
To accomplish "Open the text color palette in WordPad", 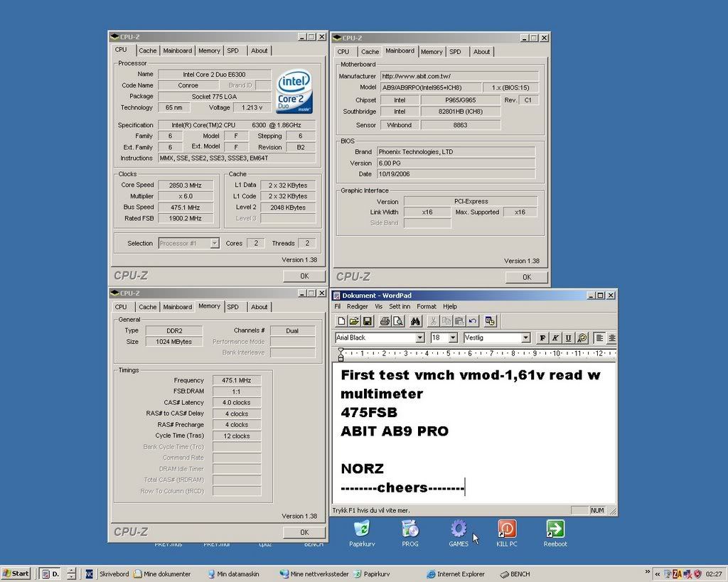I will [582, 338].
